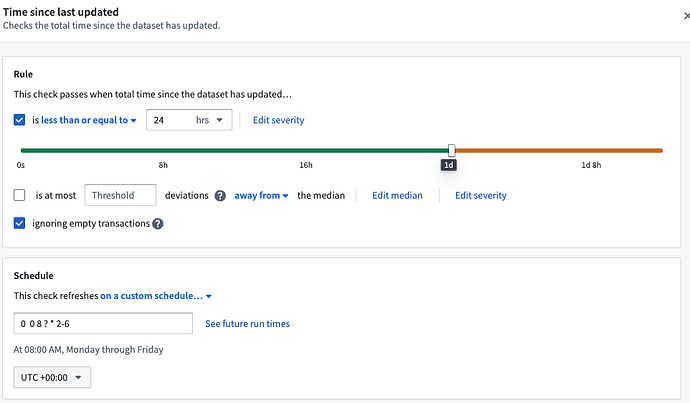Viewport: 690px width, 403px height.
Task: Click the Edit median link
Action: pyautogui.click(x=397, y=196)
